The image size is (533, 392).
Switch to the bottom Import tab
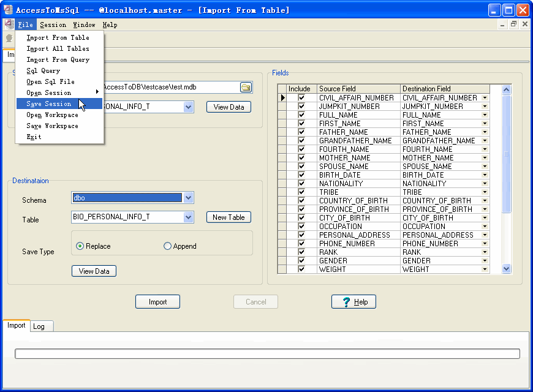coord(17,325)
